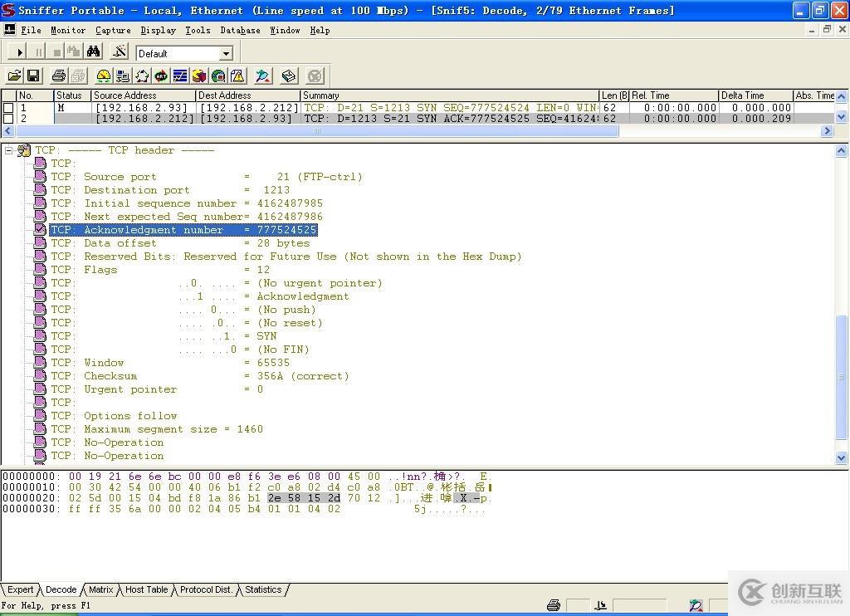850x616 pixels.
Task: Tick the checkbox for frame 1
Action: [x=8, y=108]
